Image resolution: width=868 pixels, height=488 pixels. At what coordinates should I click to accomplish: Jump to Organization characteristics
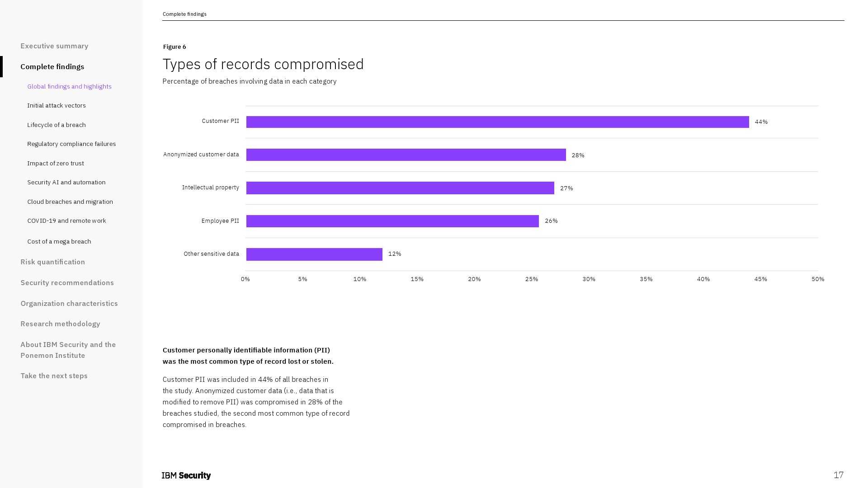point(69,304)
